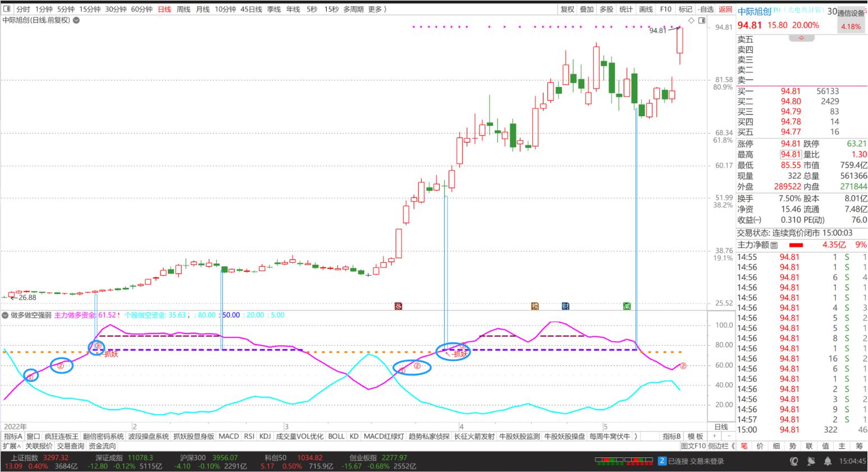Screen dimensions: 868x472
Task: Open 资金流向 fund flow
Action: [x=102, y=446]
